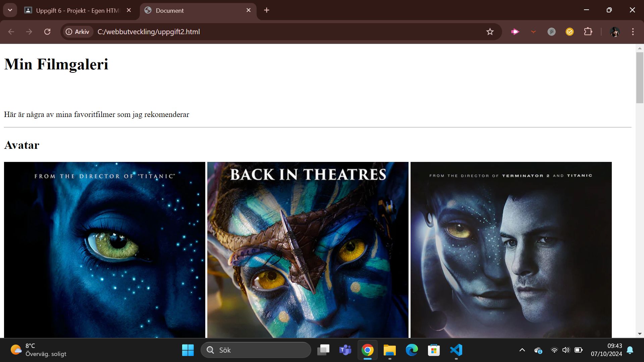The width and height of the screenshot is (644, 362).
Task: Restore down the Chrome window
Action: (x=609, y=10)
